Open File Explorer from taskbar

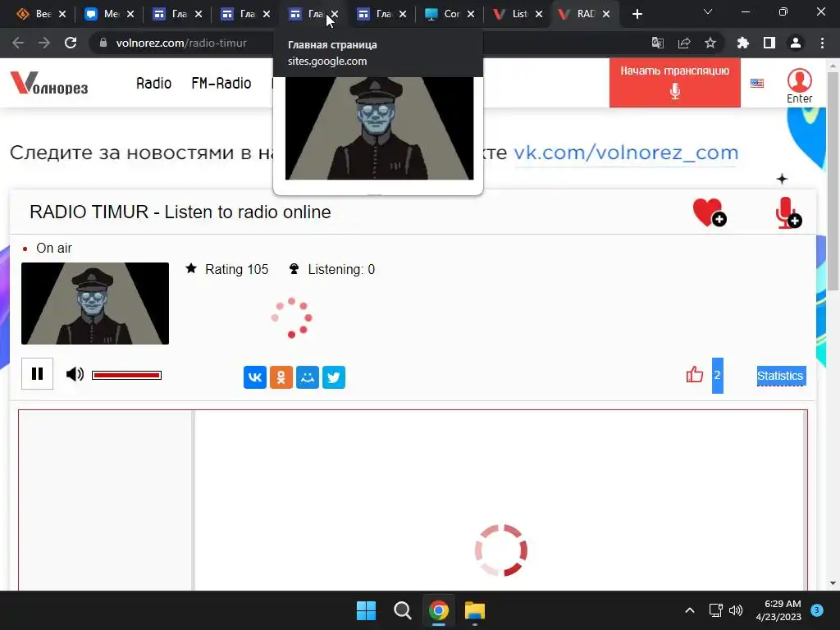coord(475,610)
